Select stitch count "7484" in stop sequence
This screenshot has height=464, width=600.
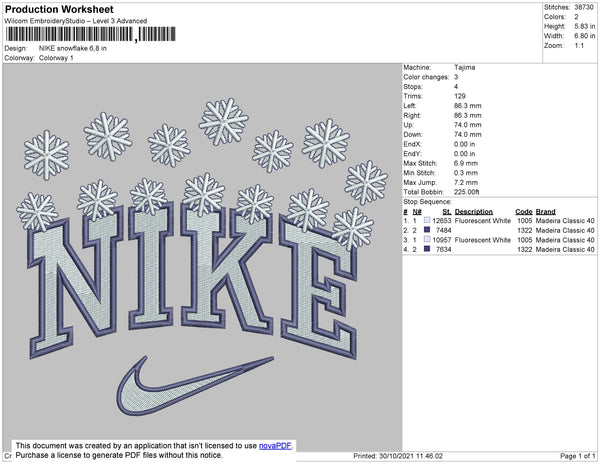[444, 230]
